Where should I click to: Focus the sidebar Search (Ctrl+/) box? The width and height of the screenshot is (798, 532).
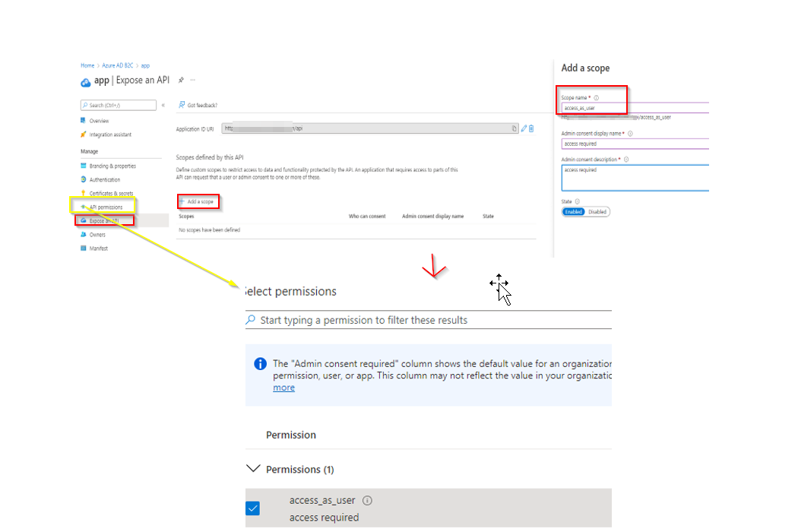click(x=118, y=106)
